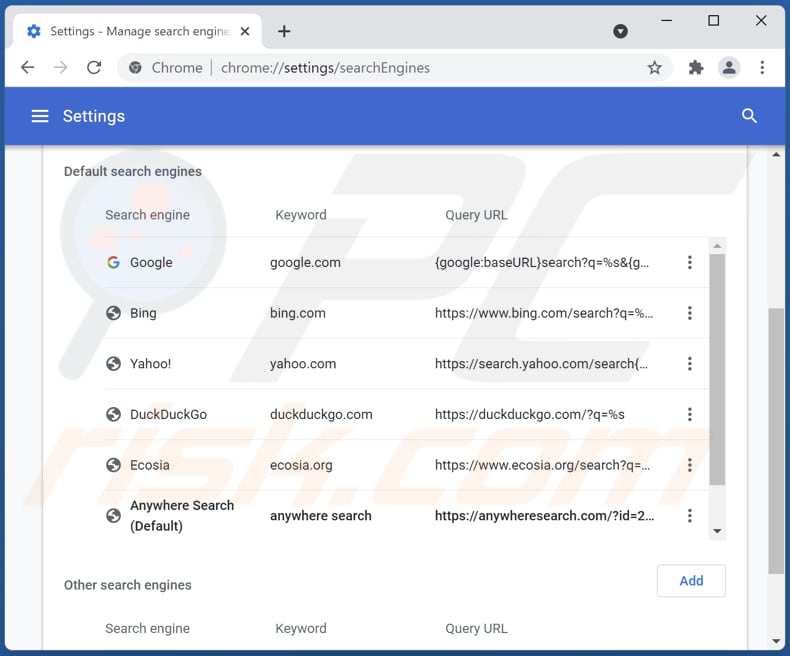Click the address bar URL
The image size is (790, 656).
tap(325, 68)
